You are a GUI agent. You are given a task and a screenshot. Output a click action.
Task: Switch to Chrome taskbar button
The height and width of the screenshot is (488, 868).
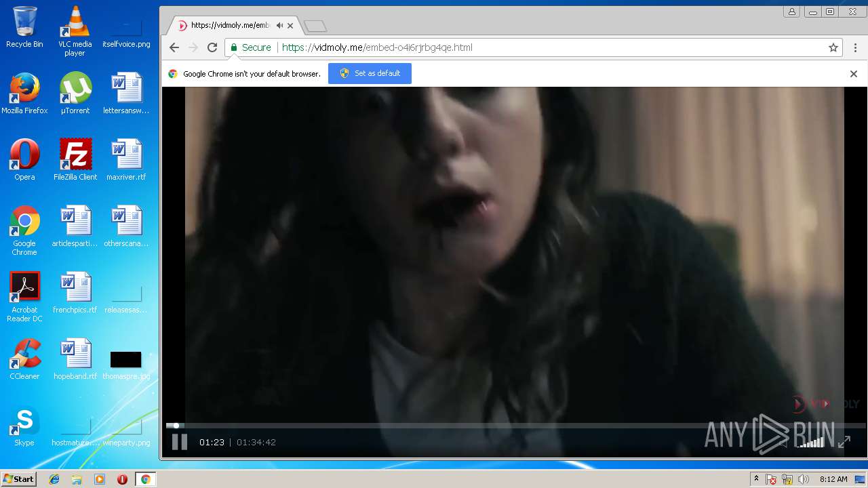tap(145, 479)
